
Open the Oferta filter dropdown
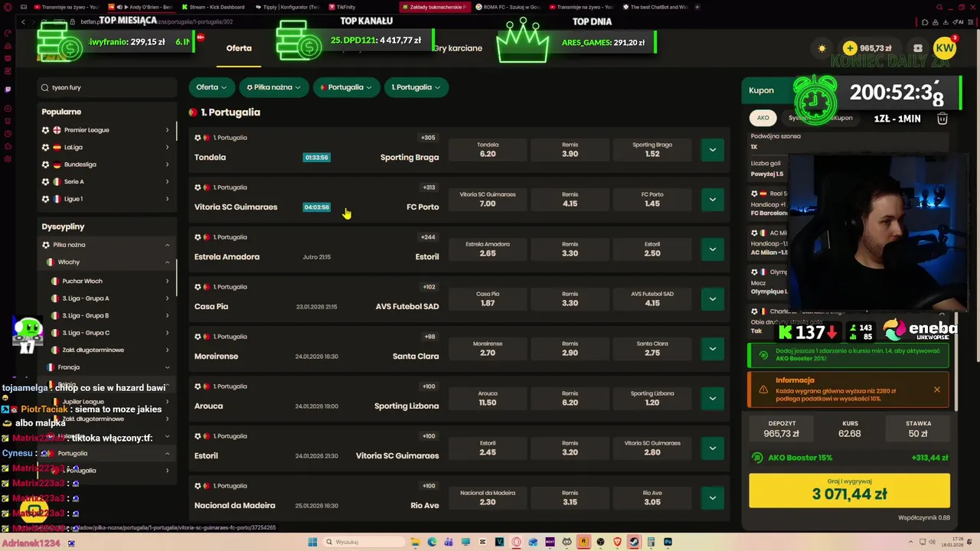[211, 87]
